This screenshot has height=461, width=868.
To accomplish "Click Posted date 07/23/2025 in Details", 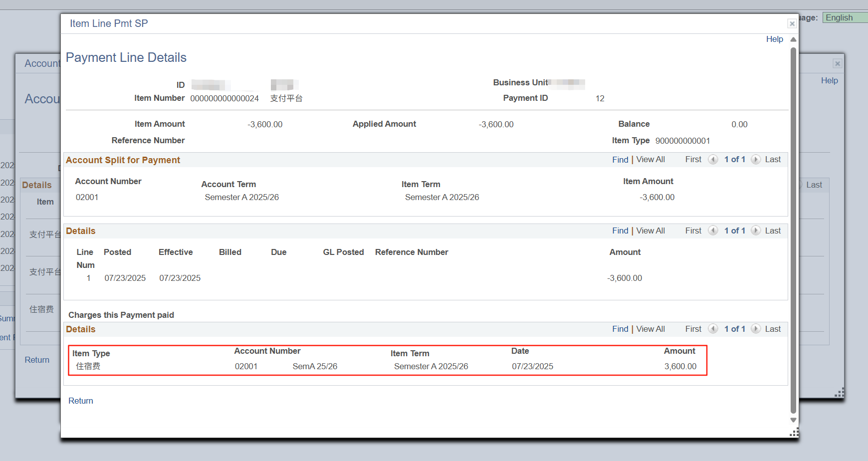I will pyautogui.click(x=125, y=278).
